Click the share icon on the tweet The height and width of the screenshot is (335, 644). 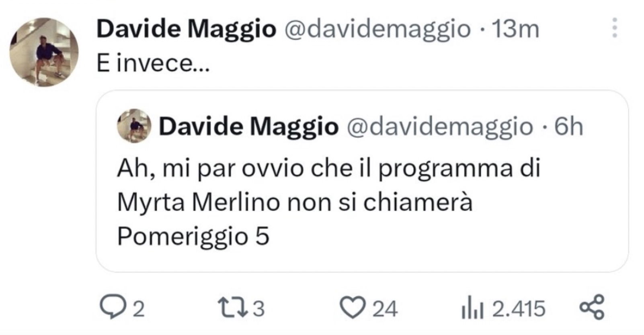591,307
